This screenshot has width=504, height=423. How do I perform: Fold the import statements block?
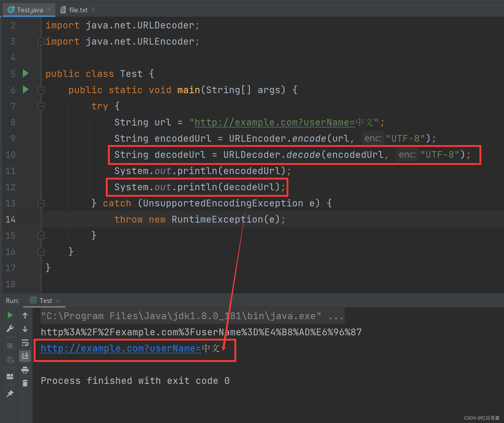coord(41,41)
